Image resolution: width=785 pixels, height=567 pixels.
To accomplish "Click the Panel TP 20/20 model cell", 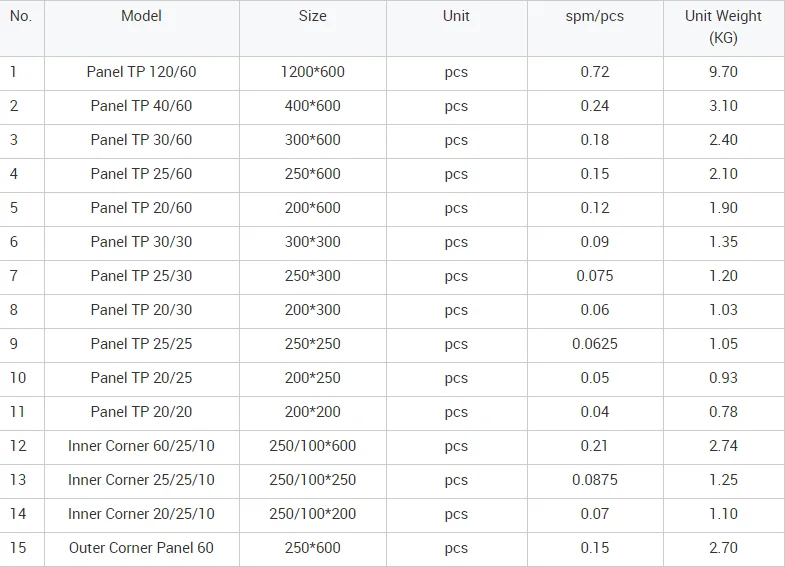I will point(141,412).
